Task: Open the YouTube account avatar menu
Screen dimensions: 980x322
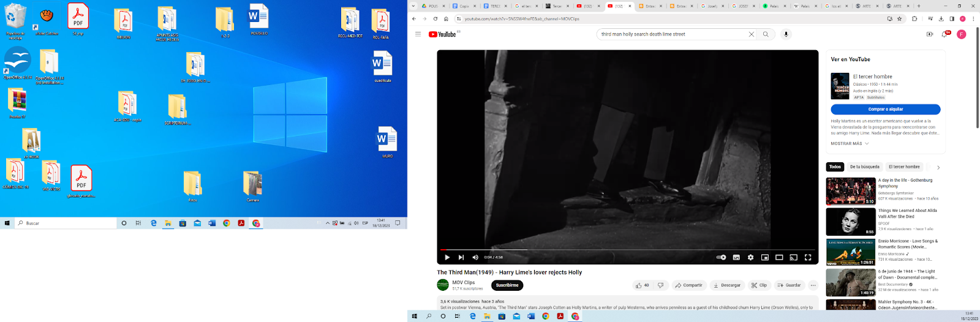Action: click(x=962, y=34)
